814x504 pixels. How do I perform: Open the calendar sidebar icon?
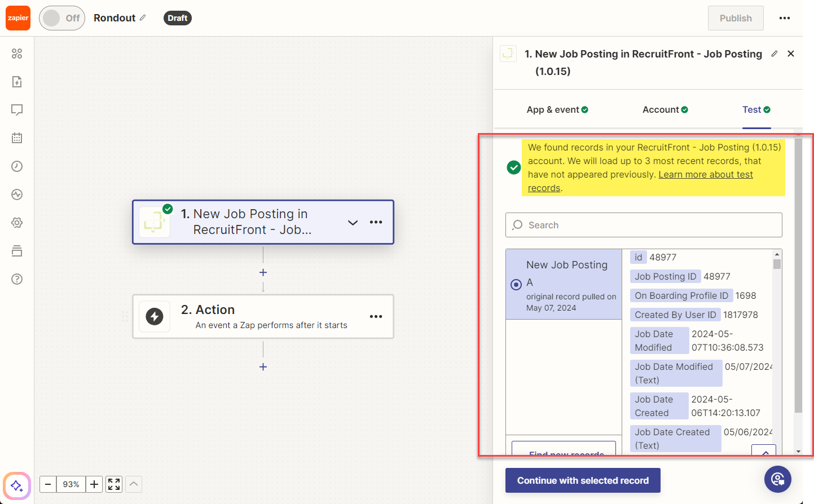pyautogui.click(x=17, y=138)
